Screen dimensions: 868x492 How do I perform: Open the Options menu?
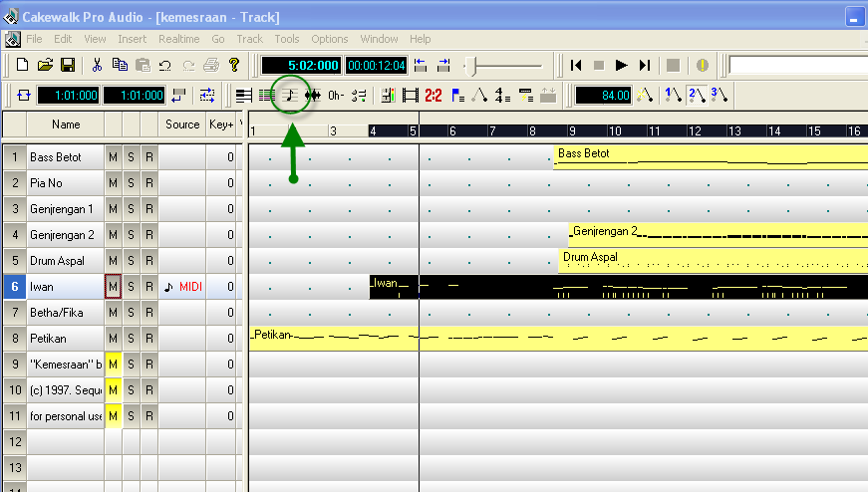330,39
